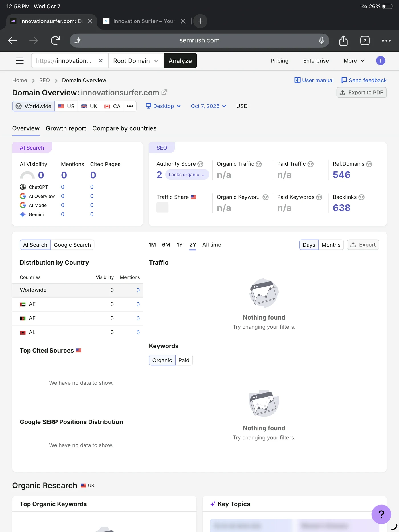Select the Worldwide database toggle
Screen dimensions: 399x532
(x=34, y=106)
